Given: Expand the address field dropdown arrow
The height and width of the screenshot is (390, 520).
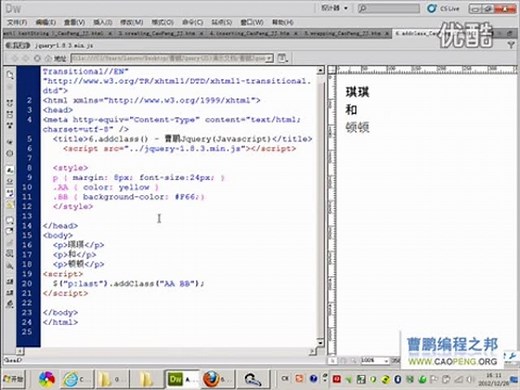Looking at the screenshot, I should [x=269, y=58].
